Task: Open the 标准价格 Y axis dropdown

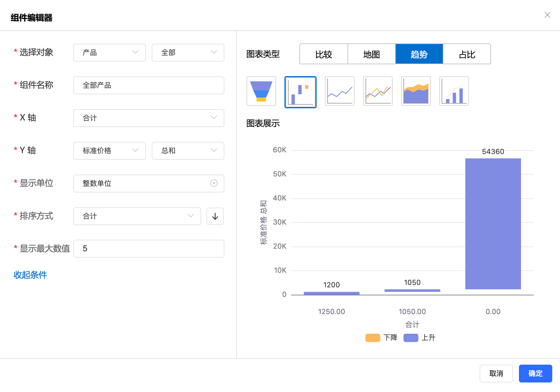Action: (109, 151)
